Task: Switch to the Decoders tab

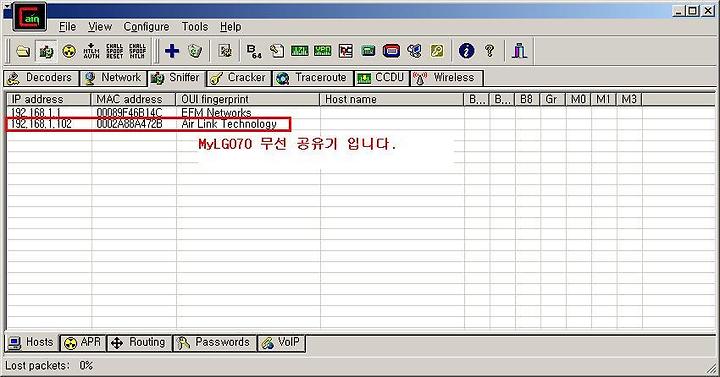Action: point(41,78)
